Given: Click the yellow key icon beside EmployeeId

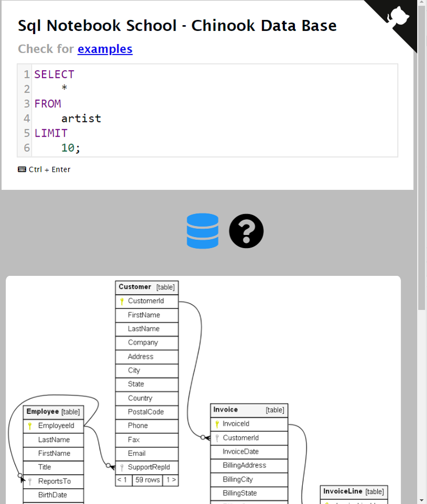Looking at the screenshot, I should [x=30, y=426].
